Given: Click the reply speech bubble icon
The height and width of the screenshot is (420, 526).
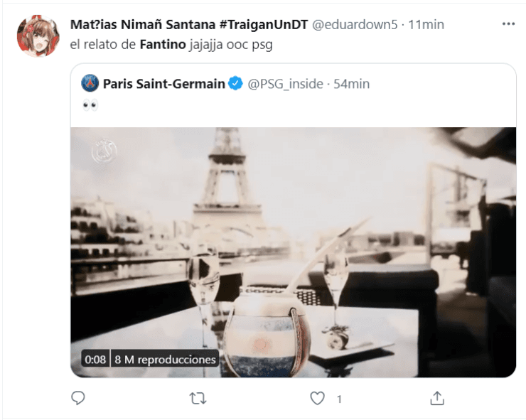Looking at the screenshot, I should pos(79,399).
